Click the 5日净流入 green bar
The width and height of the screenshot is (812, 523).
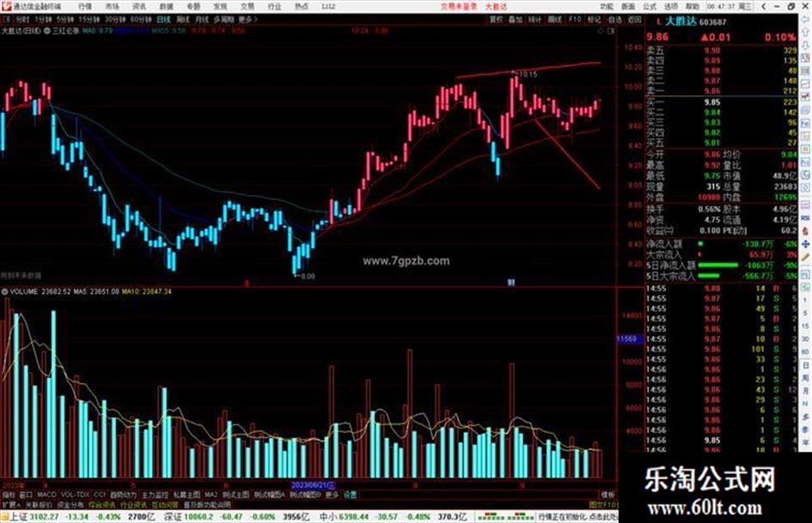pyautogui.click(x=717, y=265)
